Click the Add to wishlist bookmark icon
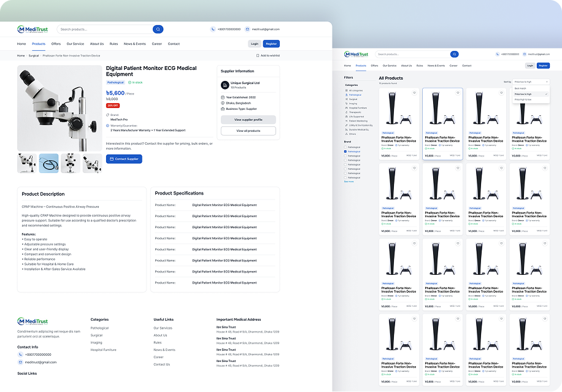Image resolution: width=562 pixels, height=392 pixels. pos(258,56)
